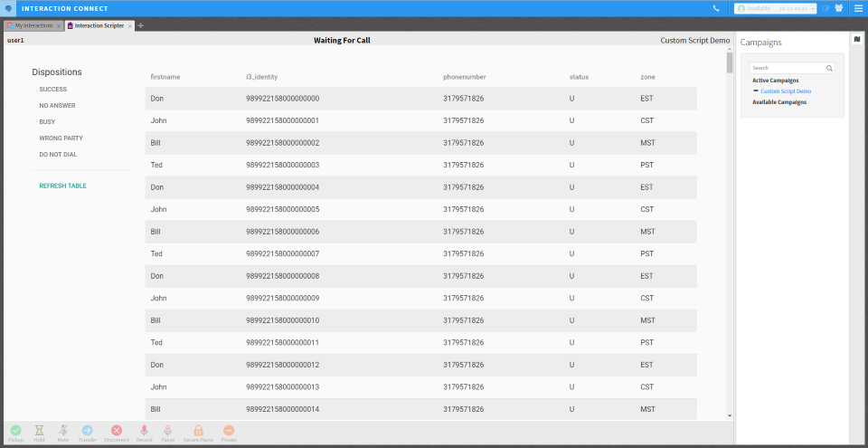Click the Secure Pause lock icon

(x=198, y=431)
